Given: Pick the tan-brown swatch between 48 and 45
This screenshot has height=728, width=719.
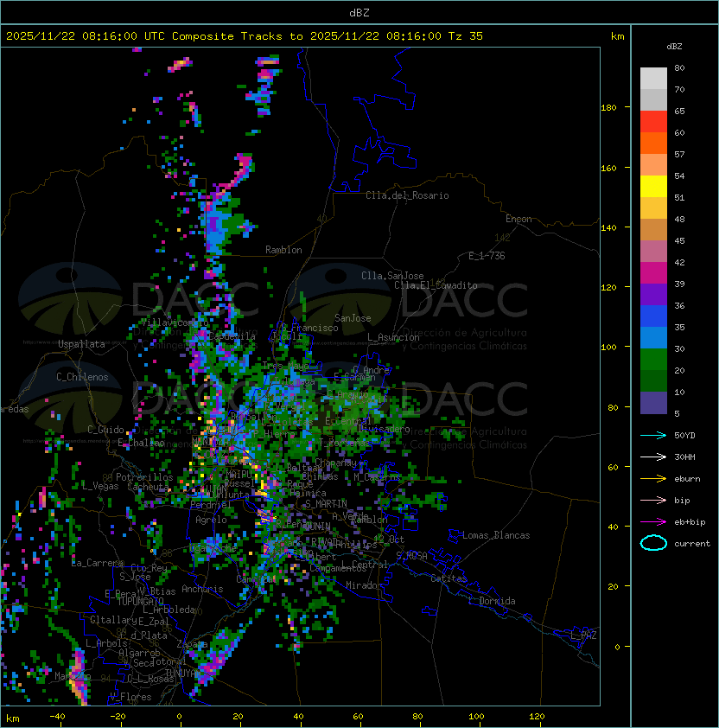Looking at the screenshot, I should coord(653,229).
